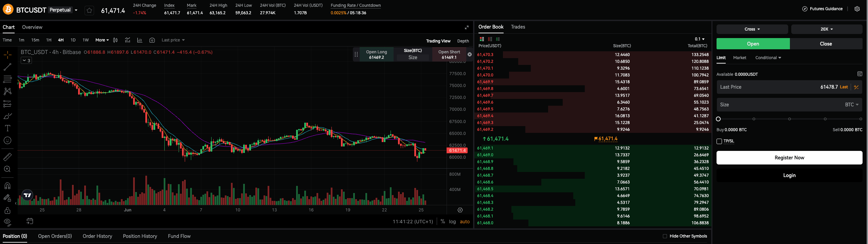Screen dimensions: 868x244
Task: Select the ruler measure tool
Action: click(7, 157)
